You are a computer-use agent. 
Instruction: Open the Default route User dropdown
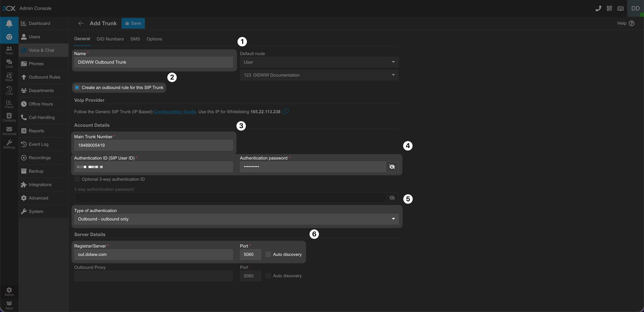[x=319, y=62]
